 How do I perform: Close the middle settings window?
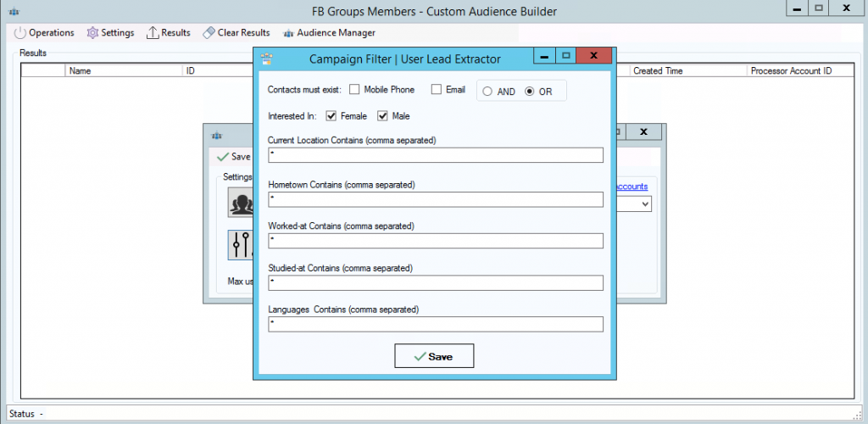tap(643, 131)
